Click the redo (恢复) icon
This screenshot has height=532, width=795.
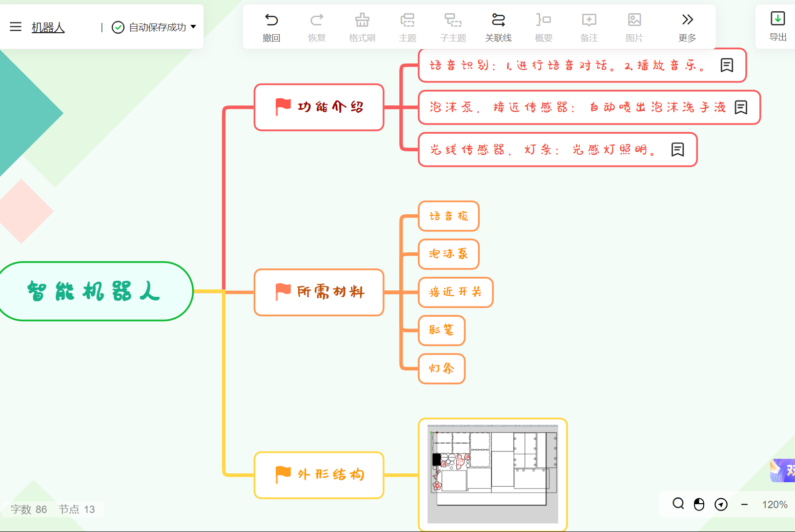[x=317, y=20]
